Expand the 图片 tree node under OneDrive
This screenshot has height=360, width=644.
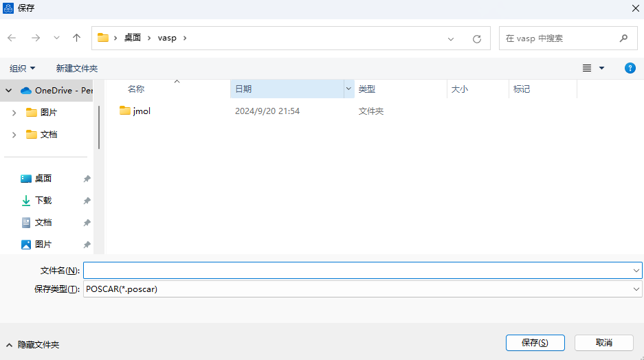[x=14, y=113]
